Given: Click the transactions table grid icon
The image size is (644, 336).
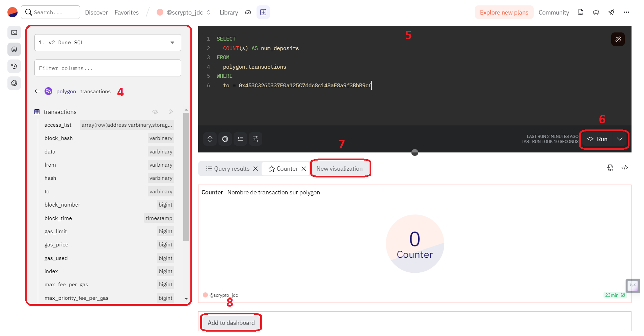Looking at the screenshot, I should (37, 112).
